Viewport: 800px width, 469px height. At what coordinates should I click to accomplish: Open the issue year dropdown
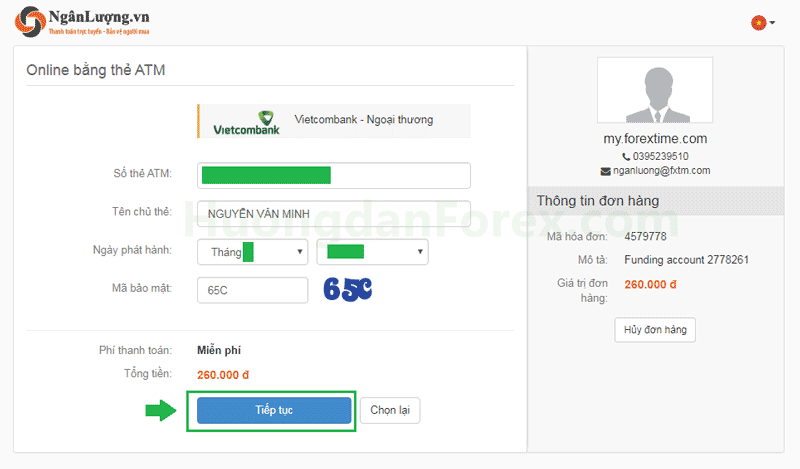[x=372, y=252]
